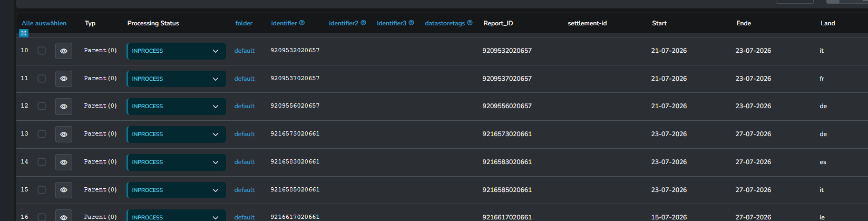This screenshot has width=868, height=221.
Task: Open default folder link in row 10
Action: click(245, 51)
